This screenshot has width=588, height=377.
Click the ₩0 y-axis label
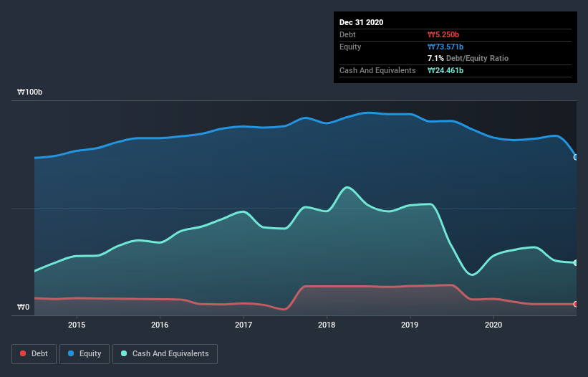click(23, 307)
